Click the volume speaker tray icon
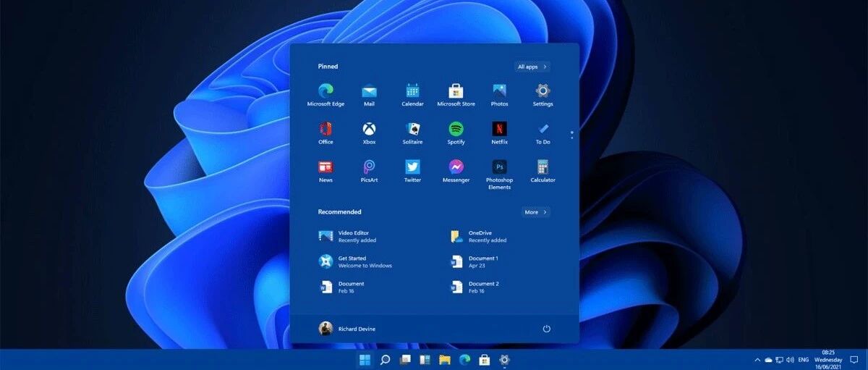Image resolution: width=868 pixels, height=370 pixels. tap(789, 360)
